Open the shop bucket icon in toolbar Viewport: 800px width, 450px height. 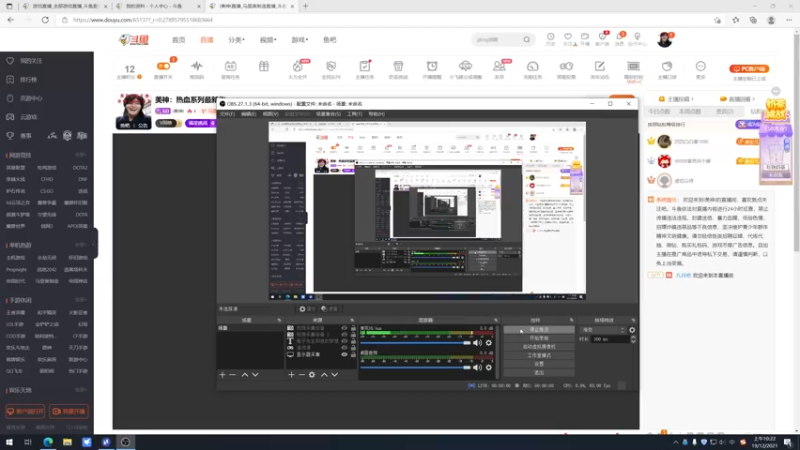[x=398, y=66]
